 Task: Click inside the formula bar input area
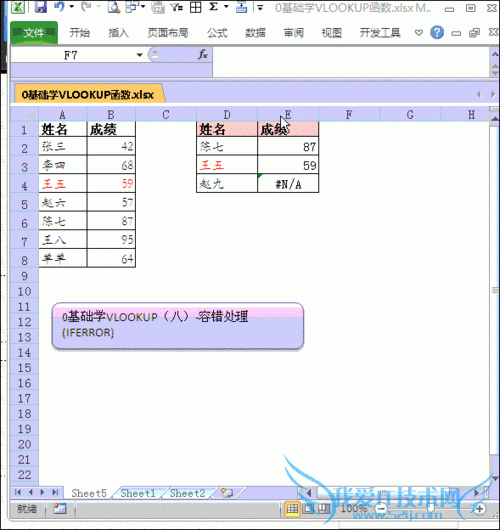click(x=351, y=62)
